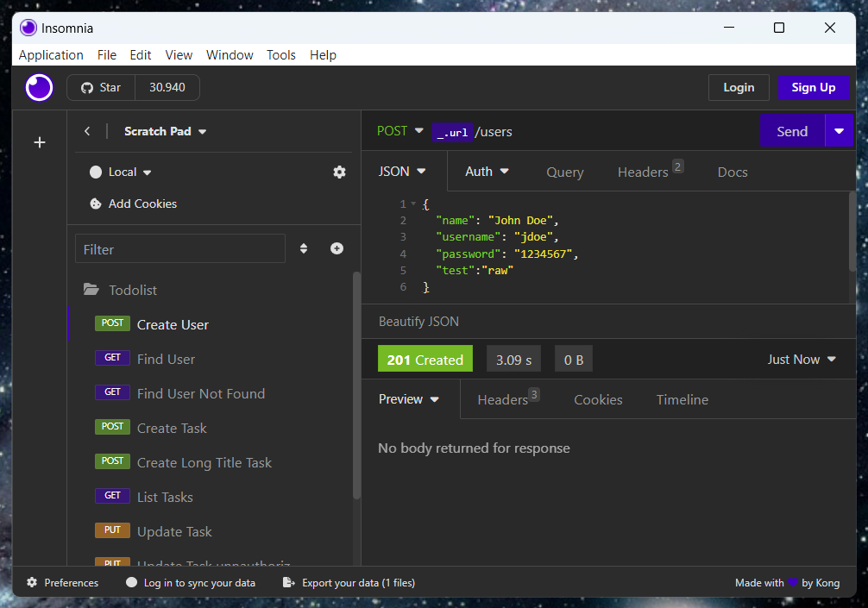Click Export your data (1 files)
Screen dimensions: 868x608
[349, 582]
